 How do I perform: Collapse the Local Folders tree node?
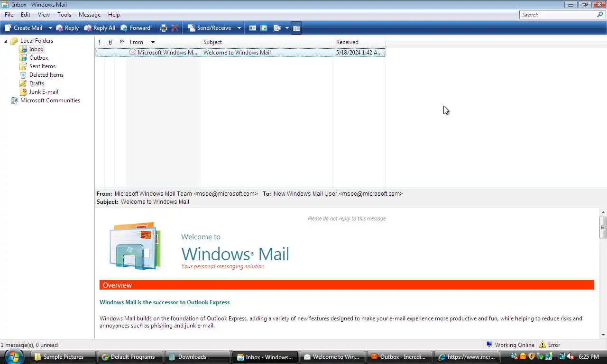(x=6, y=41)
